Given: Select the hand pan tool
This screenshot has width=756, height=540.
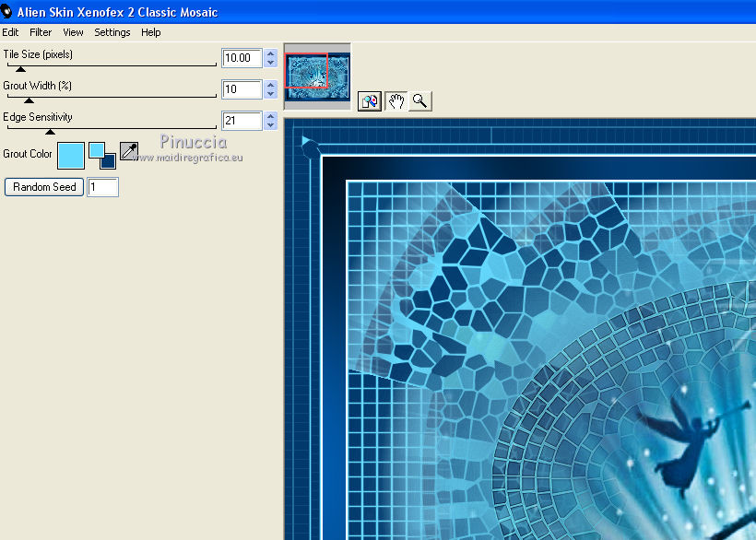Looking at the screenshot, I should click(396, 101).
